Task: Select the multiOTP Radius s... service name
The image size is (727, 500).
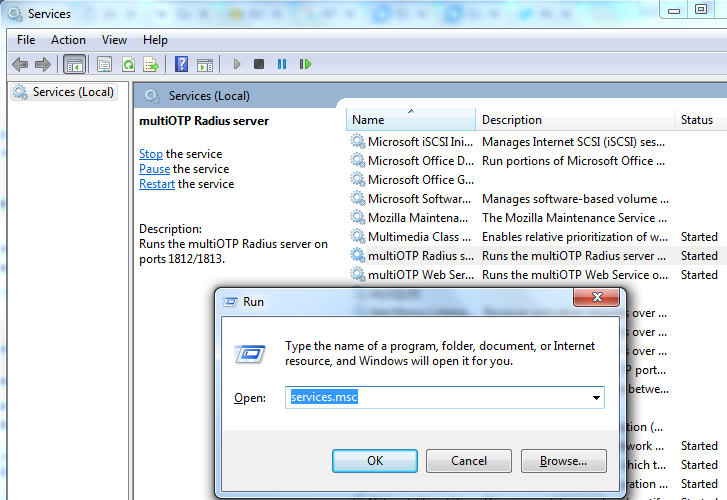Action: (421, 256)
